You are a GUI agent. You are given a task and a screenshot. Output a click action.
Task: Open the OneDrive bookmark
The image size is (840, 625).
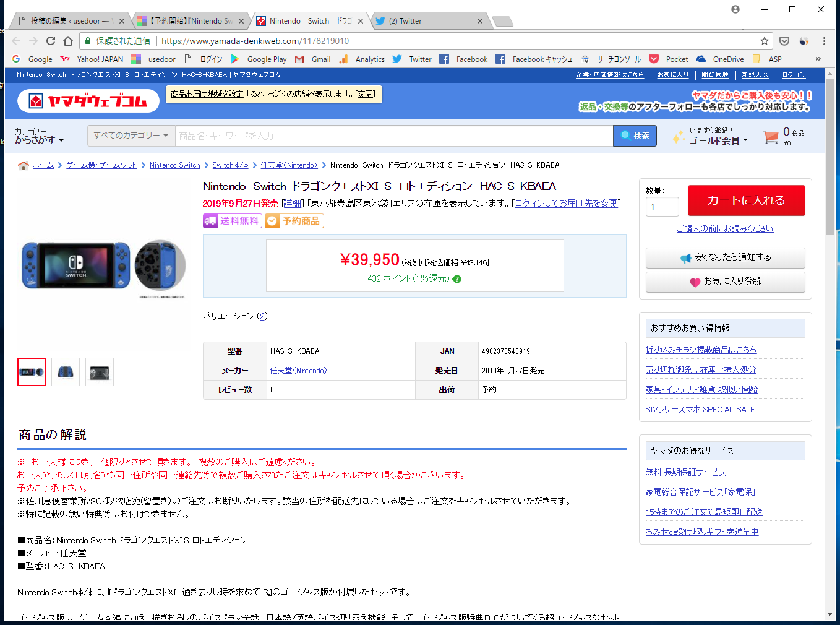point(720,59)
